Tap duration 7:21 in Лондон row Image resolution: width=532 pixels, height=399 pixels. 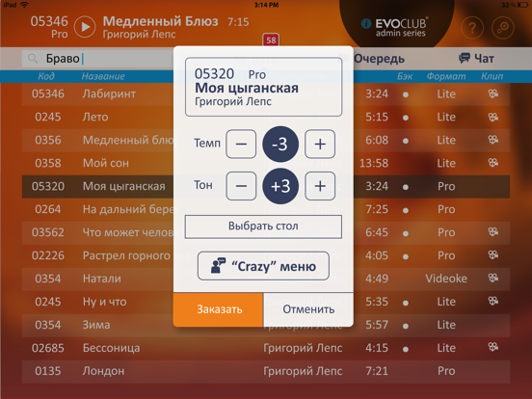tap(377, 371)
